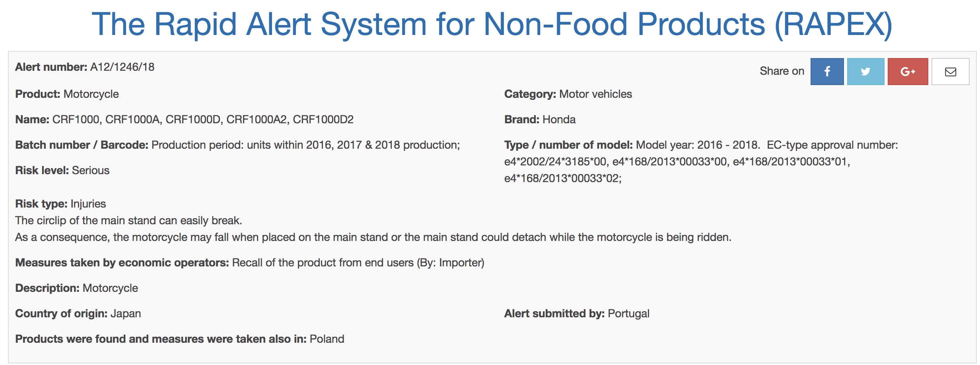Click the 'circlip of the main stand' sentence
This screenshot has width=980, height=365.
[x=128, y=220]
